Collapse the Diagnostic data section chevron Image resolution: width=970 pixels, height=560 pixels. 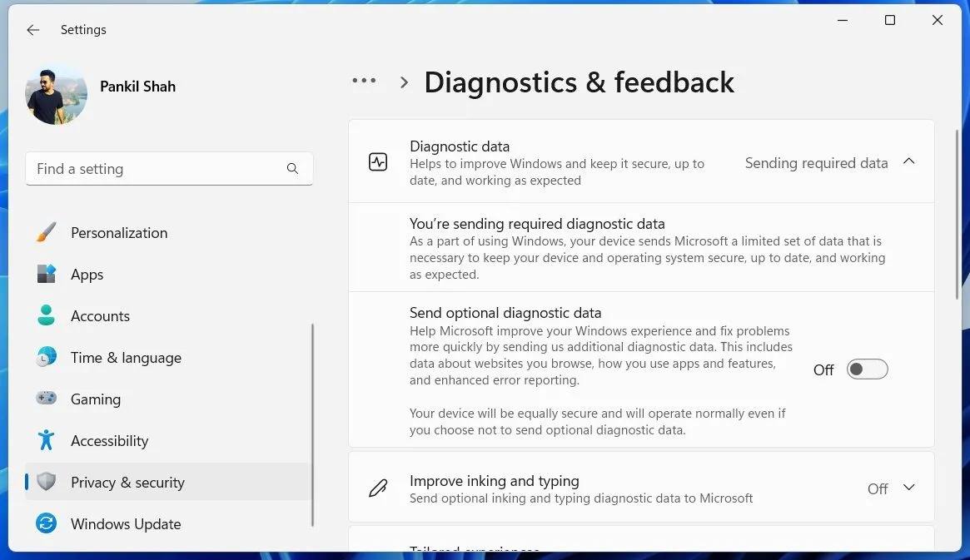pyautogui.click(x=908, y=161)
